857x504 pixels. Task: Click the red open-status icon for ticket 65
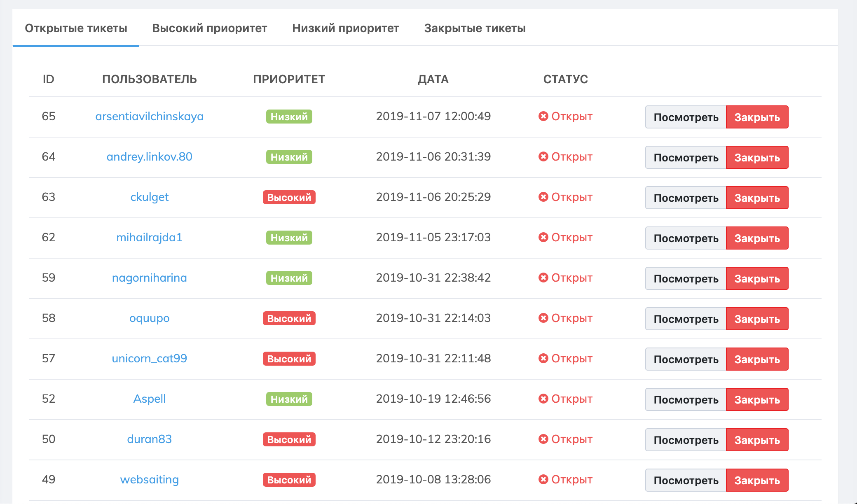543,116
